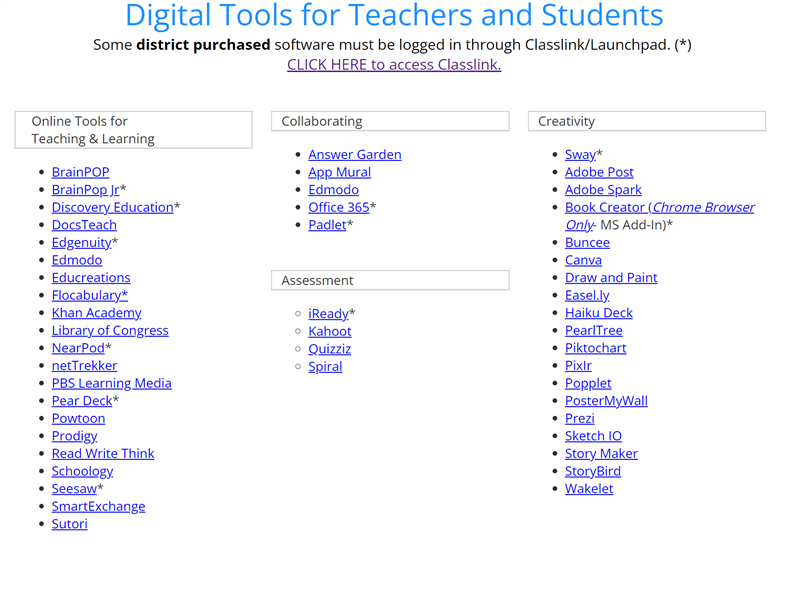Image resolution: width=800 pixels, height=598 pixels.
Task: Select the Digital Tools for Teachers and Students title
Action: [x=394, y=15]
